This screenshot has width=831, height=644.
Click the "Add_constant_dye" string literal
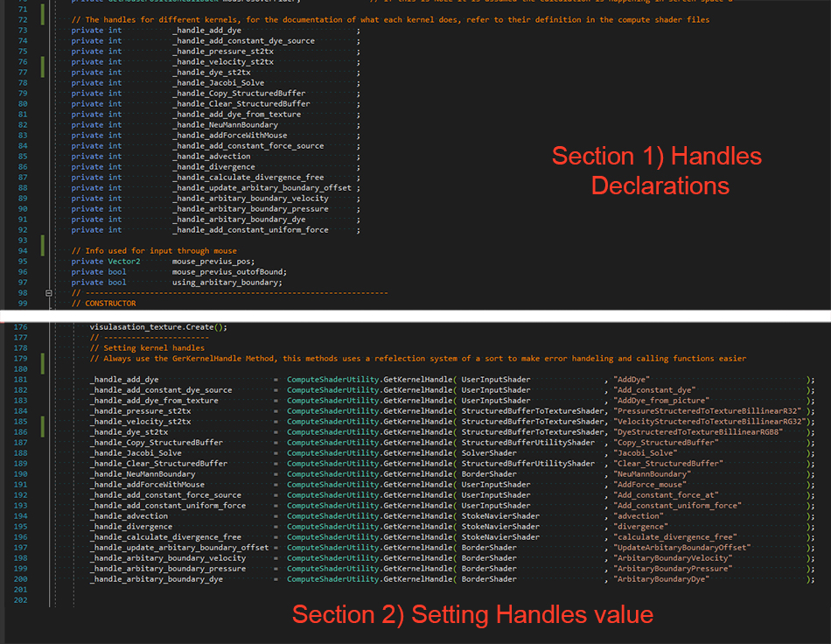pos(654,390)
